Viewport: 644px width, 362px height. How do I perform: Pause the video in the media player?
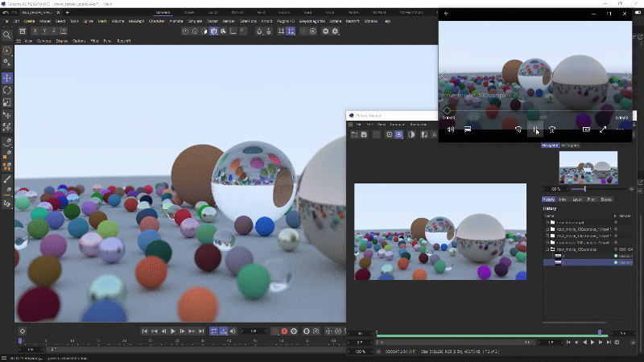tap(535, 130)
